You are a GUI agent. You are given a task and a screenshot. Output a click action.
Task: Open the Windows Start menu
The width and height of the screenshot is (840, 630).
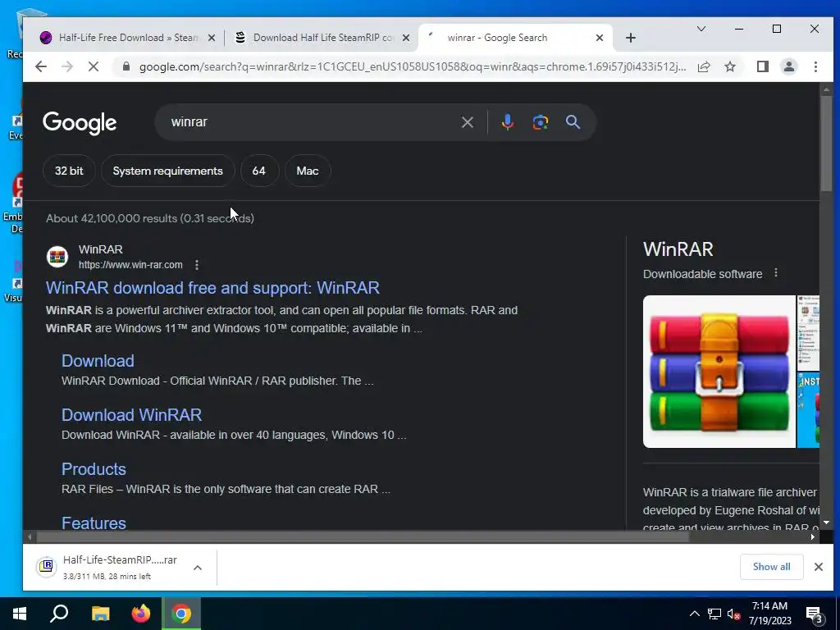click(x=20, y=614)
